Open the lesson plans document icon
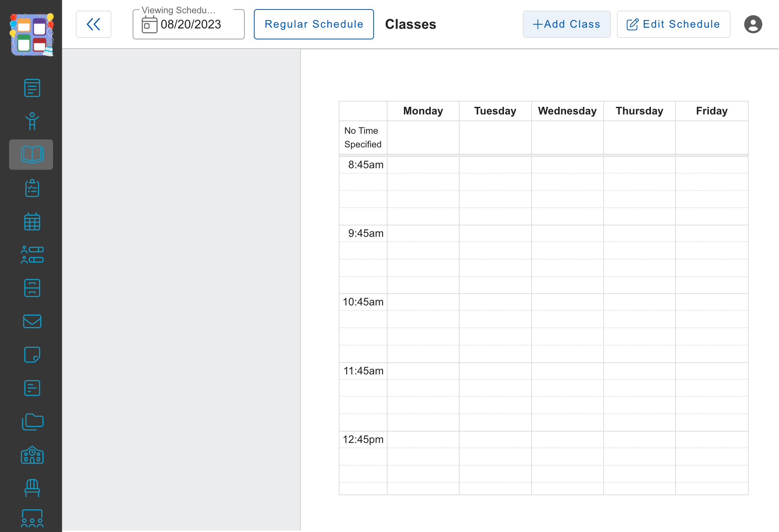The width and height of the screenshot is (779, 532). 32,88
